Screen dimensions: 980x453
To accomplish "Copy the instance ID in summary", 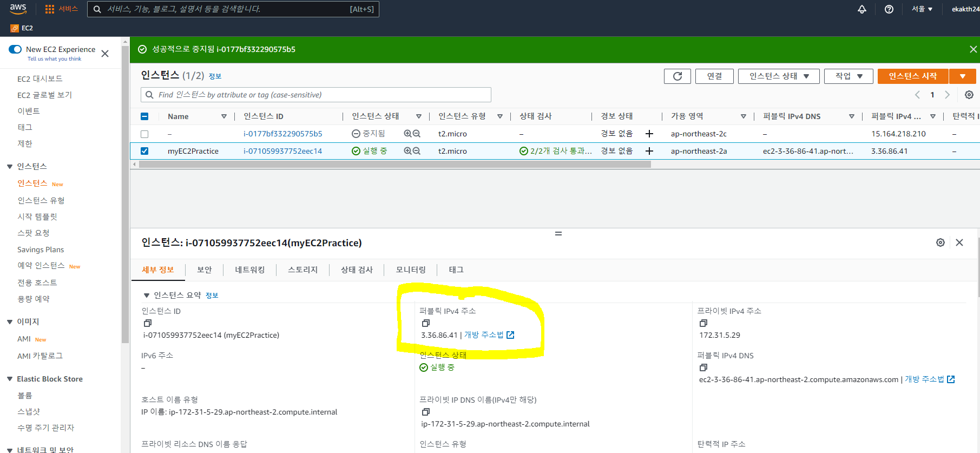I will [x=147, y=323].
